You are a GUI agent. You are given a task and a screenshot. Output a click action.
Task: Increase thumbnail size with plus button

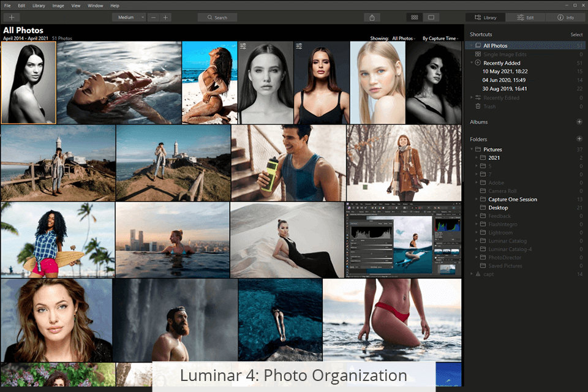pyautogui.click(x=165, y=17)
